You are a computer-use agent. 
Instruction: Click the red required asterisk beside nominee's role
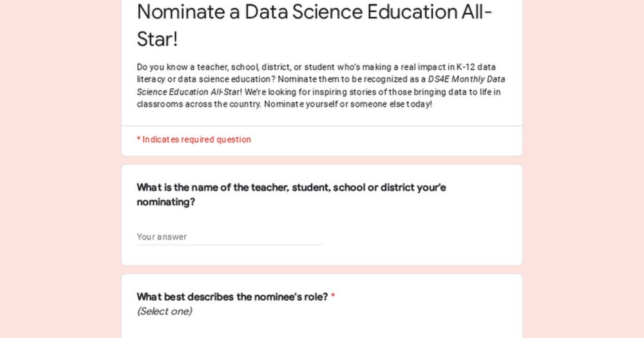point(333,296)
